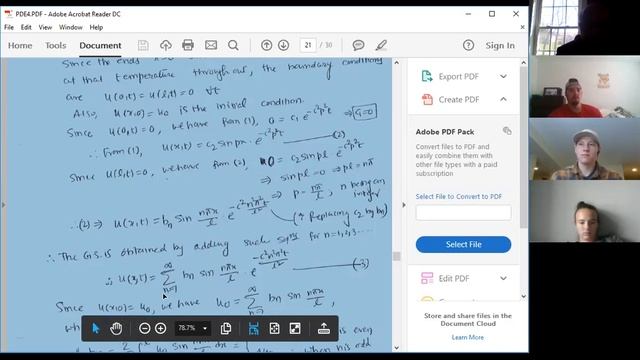Go to next page arrow

point(284,45)
